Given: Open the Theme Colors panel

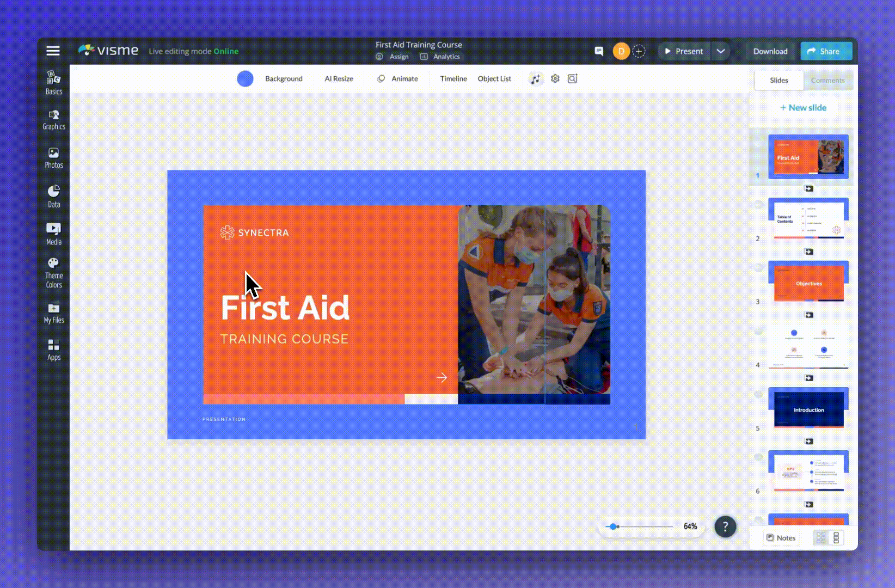Looking at the screenshot, I should point(53,271).
